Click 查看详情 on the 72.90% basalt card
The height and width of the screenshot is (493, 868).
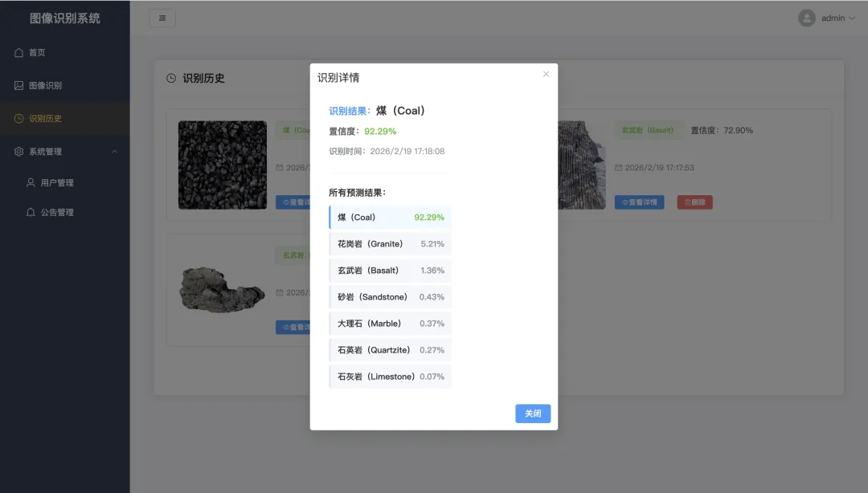pos(640,202)
